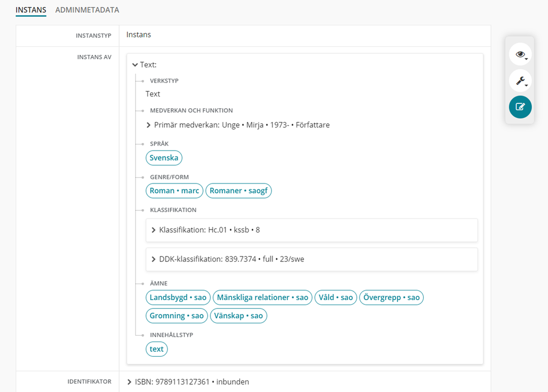Collapse the Text work section
This screenshot has width=548, height=392.
coord(135,65)
